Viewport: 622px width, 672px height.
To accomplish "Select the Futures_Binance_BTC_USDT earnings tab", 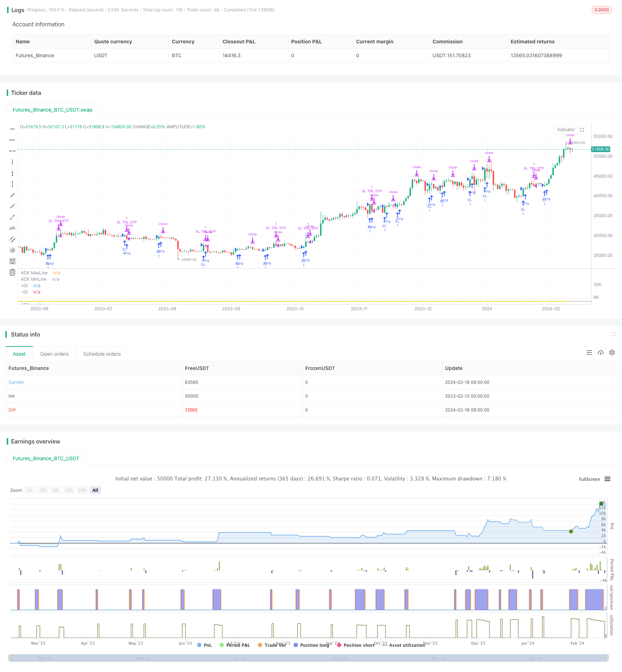I will pyautogui.click(x=46, y=458).
